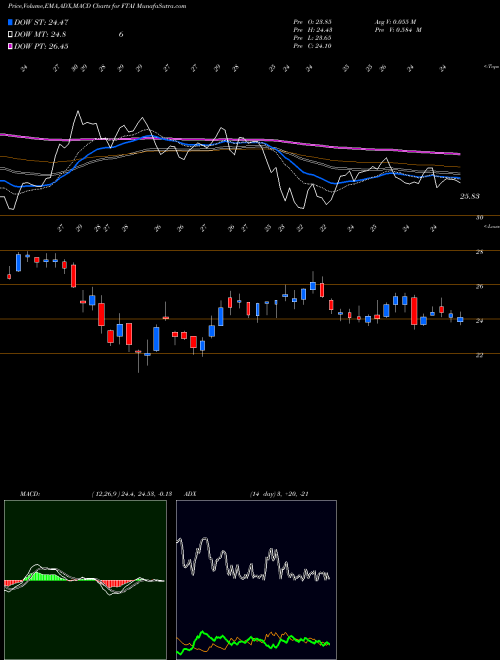Click the 'Pre V: 0.384 M' volume text
This screenshot has width=500, height=660.
399,30
